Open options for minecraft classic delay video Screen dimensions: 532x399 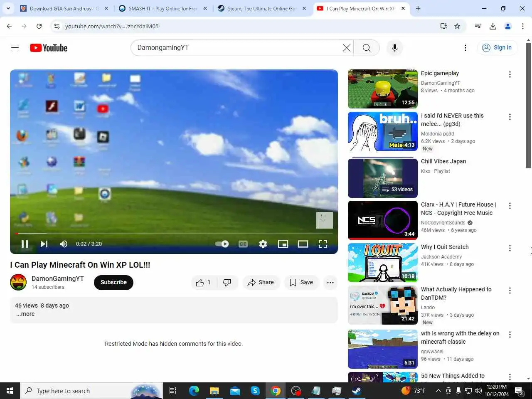[x=510, y=335]
